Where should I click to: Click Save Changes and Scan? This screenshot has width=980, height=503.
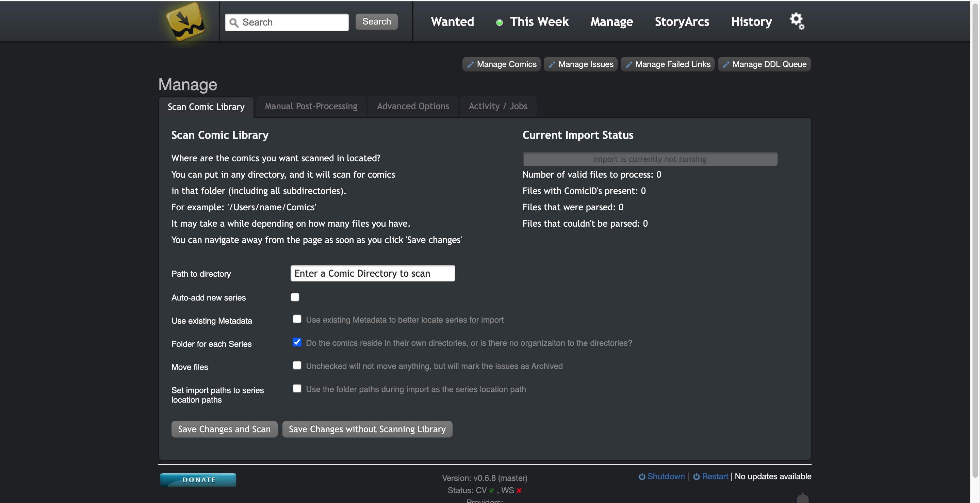(x=224, y=429)
